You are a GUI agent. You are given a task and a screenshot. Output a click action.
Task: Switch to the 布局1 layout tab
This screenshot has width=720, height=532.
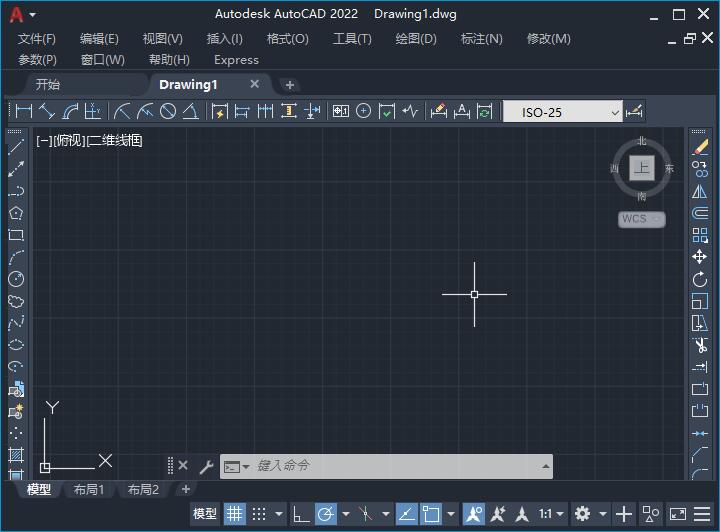point(89,490)
